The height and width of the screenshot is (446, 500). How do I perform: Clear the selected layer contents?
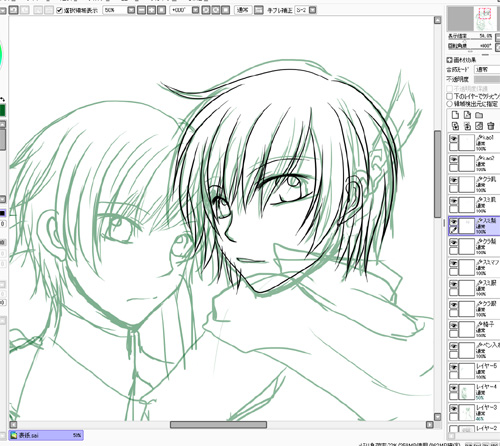[479, 126]
